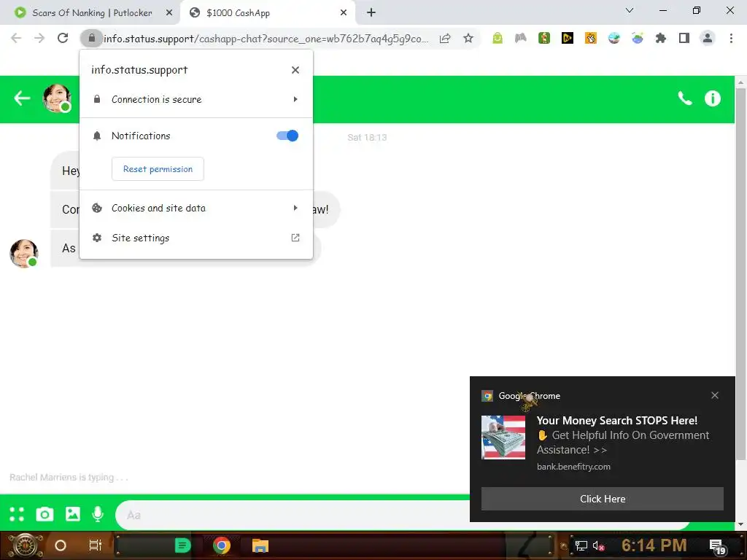Open the gray gamepad extension icon

click(x=521, y=38)
